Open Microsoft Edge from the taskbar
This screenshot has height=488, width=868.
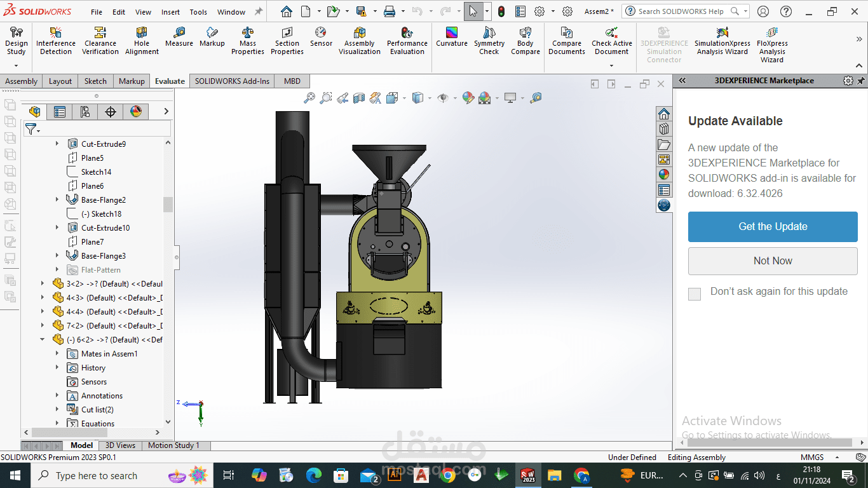pos(314,475)
